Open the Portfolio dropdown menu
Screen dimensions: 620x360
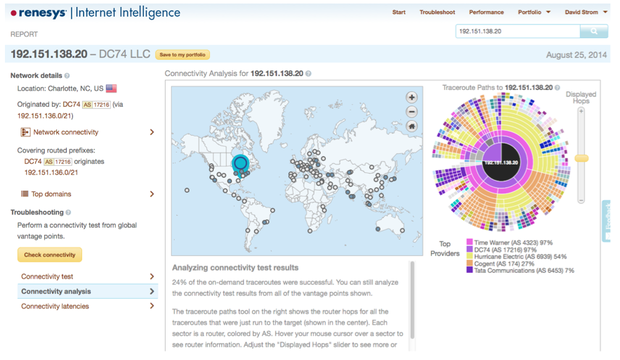click(x=534, y=12)
